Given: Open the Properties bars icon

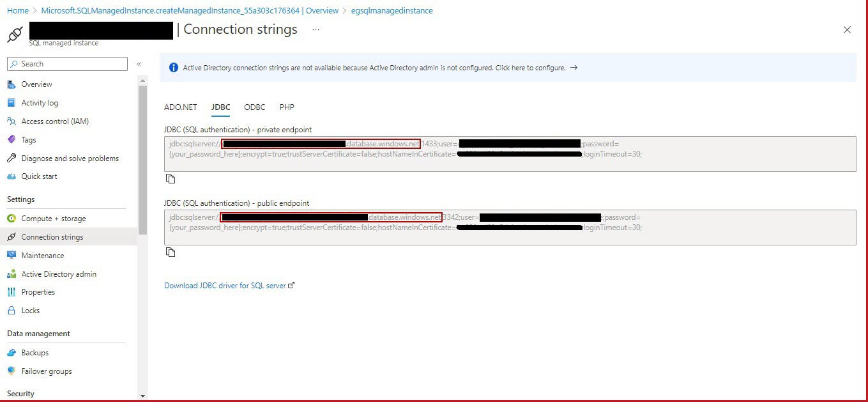Looking at the screenshot, I should [x=11, y=292].
